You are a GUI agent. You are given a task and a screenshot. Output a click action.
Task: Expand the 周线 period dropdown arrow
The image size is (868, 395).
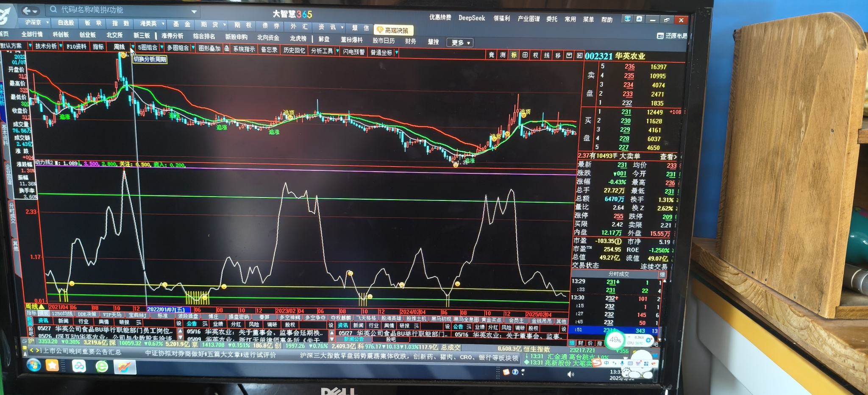click(133, 47)
